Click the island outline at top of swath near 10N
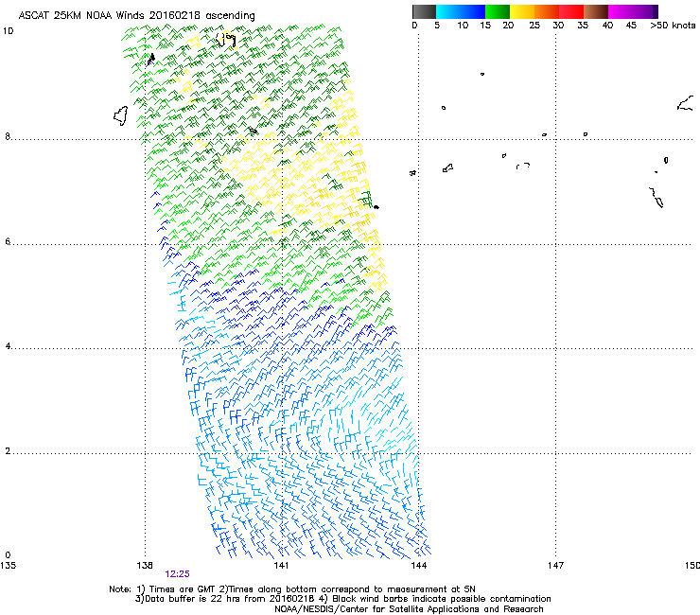 226,40
